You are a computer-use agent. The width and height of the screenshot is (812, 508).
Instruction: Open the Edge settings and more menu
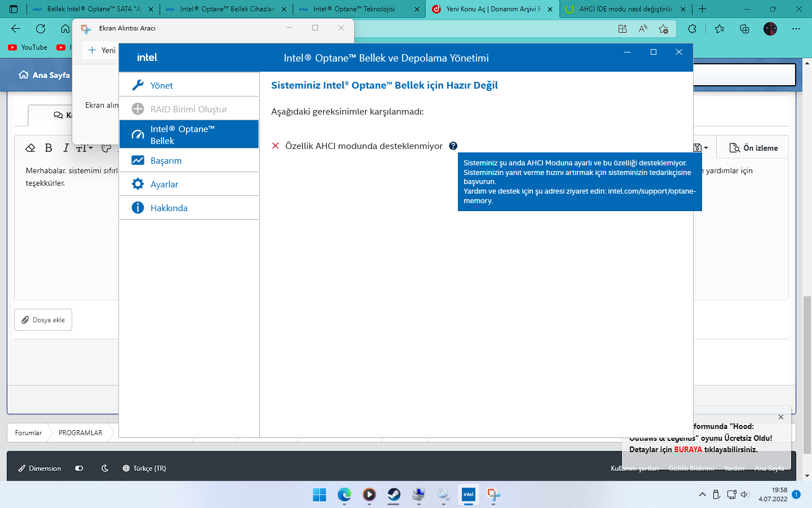pos(796,29)
